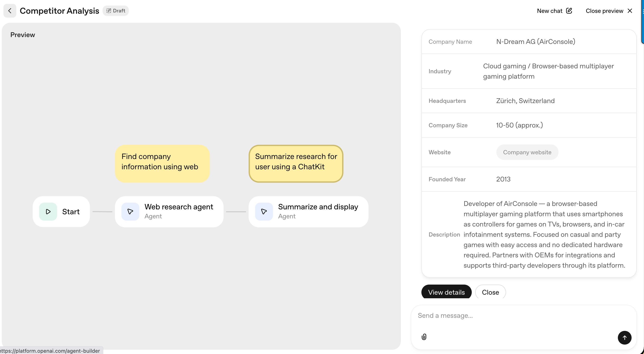Open the Company website link chip
The height and width of the screenshot is (354, 644).
[527, 152]
